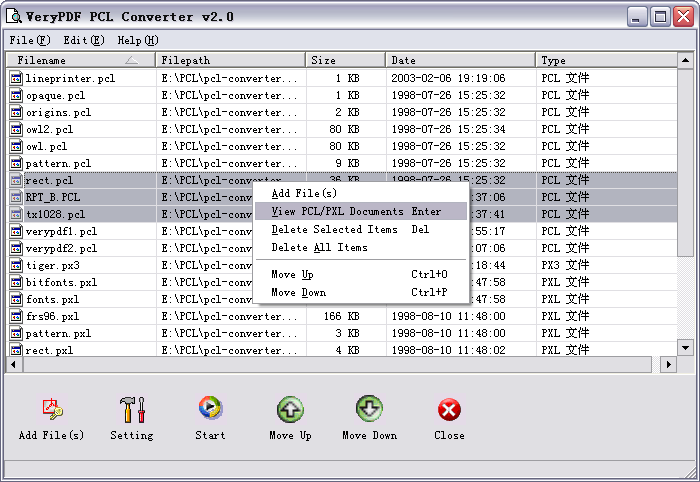This screenshot has height=482, width=700.
Task: Click the file icon beside tiger.px3
Action: [x=16, y=265]
